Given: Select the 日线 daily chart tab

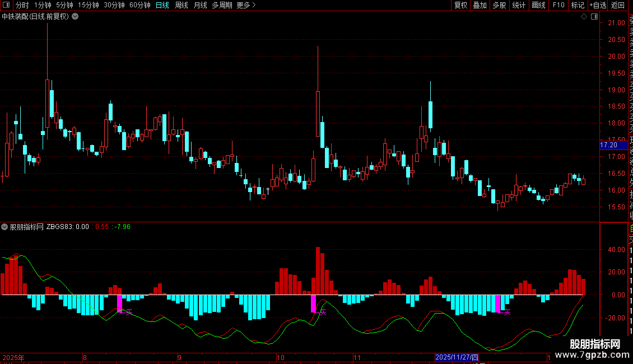Looking at the screenshot, I should (x=162, y=5).
